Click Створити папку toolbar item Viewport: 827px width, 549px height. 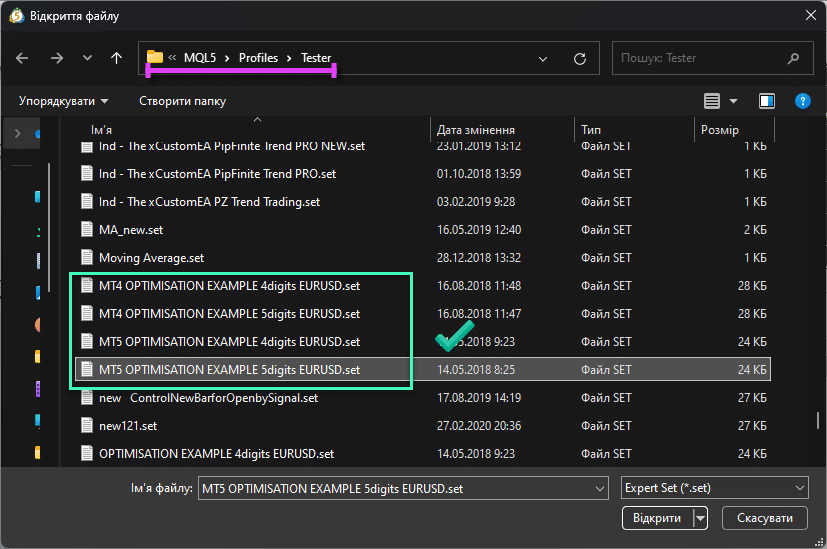point(182,101)
